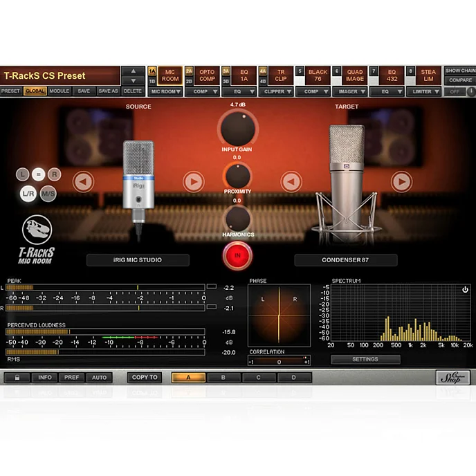476x476 pixels.
Task: Click the iRig Mic Studio source name field
Action: coord(138,260)
